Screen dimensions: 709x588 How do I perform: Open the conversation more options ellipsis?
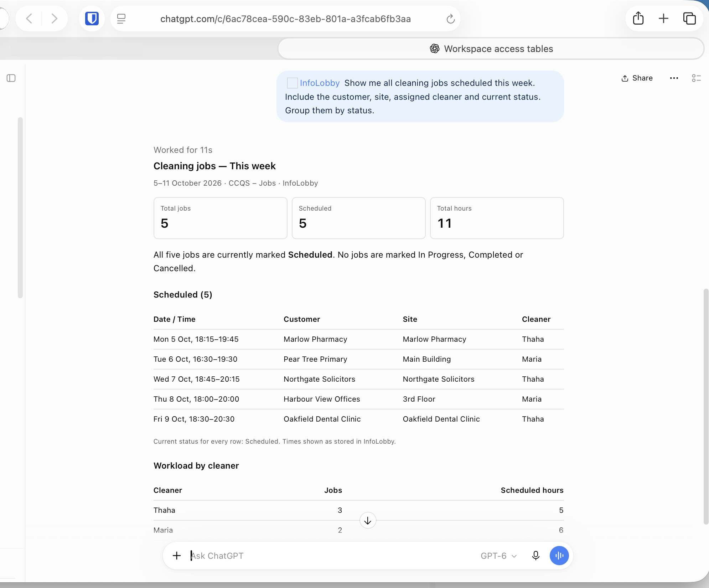point(674,78)
